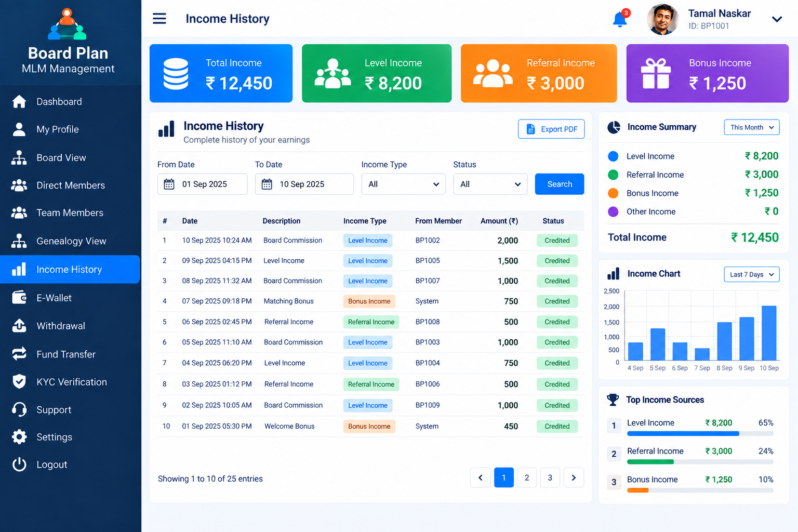Click the KYC Verification shield icon
Image resolution: width=798 pixels, height=532 pixels.
point(19,382)
